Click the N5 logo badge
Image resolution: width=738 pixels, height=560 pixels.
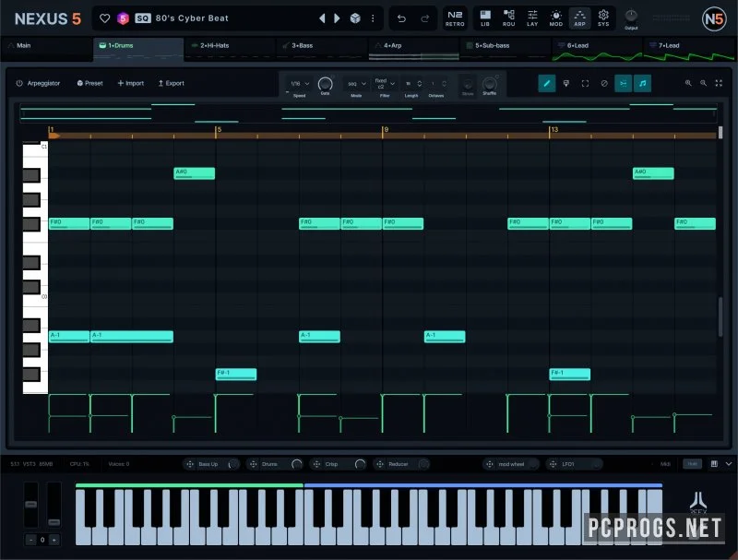tap(714, 18)
